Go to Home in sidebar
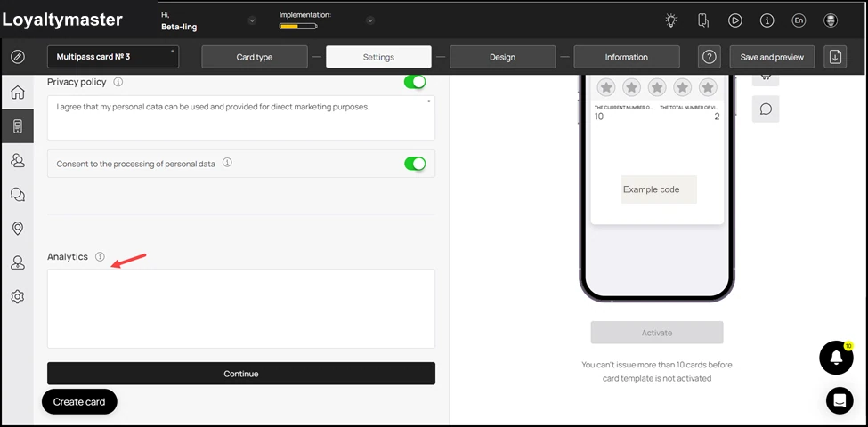Screen dimensions: 868x427 [x=18, y=92]
